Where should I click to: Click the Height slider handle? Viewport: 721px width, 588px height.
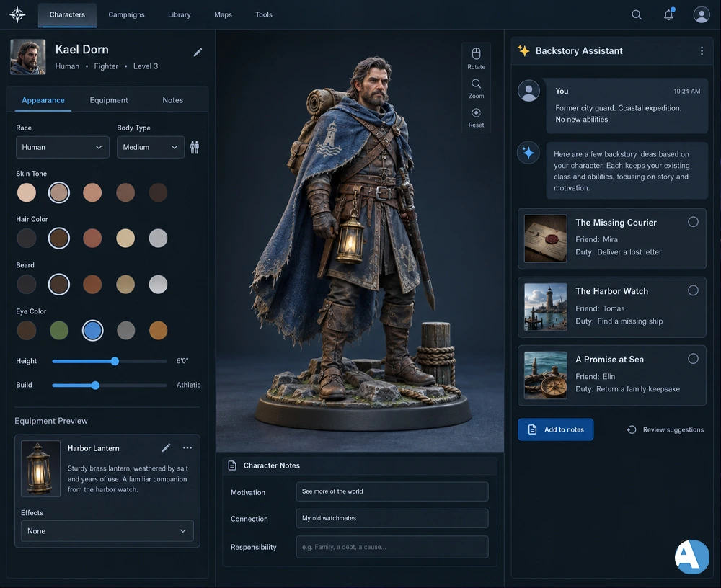115,361
